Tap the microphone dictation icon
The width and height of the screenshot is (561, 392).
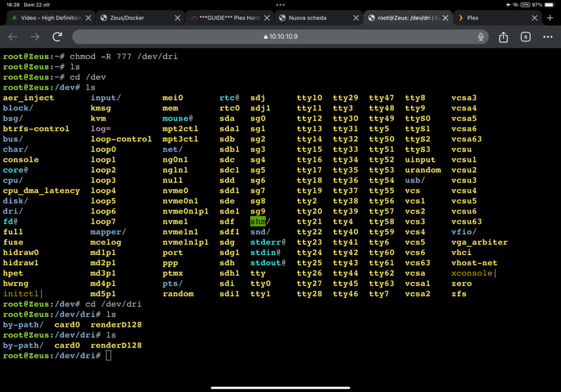481,36
